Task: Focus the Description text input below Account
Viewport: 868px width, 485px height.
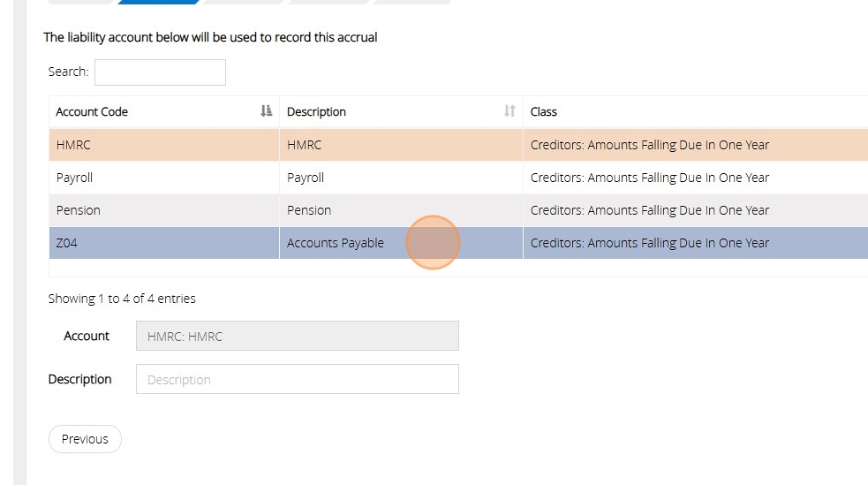Action: 297,379
